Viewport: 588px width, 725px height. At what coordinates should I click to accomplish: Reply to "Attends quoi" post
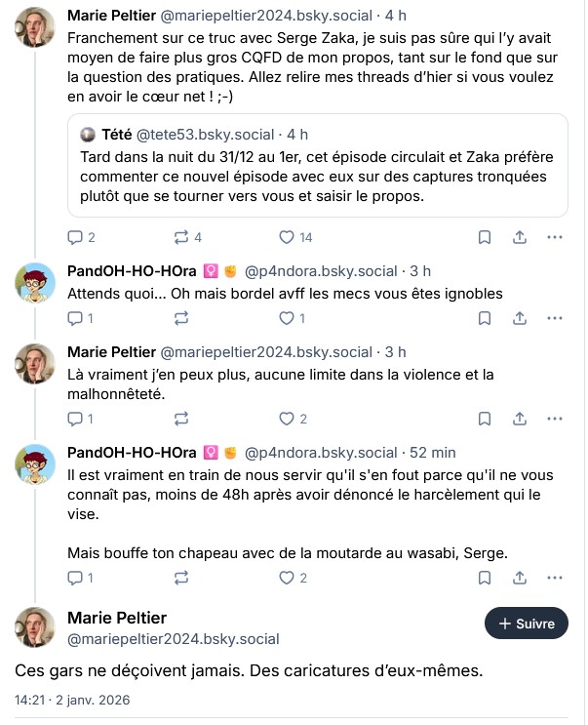pos(75,318)
